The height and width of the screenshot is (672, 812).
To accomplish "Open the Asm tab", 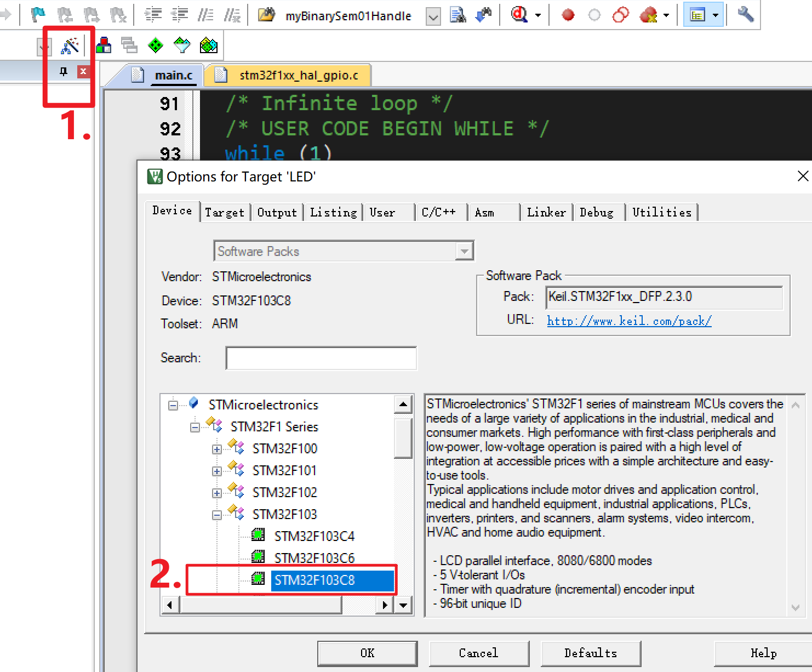I will click(x=494, y=213).
